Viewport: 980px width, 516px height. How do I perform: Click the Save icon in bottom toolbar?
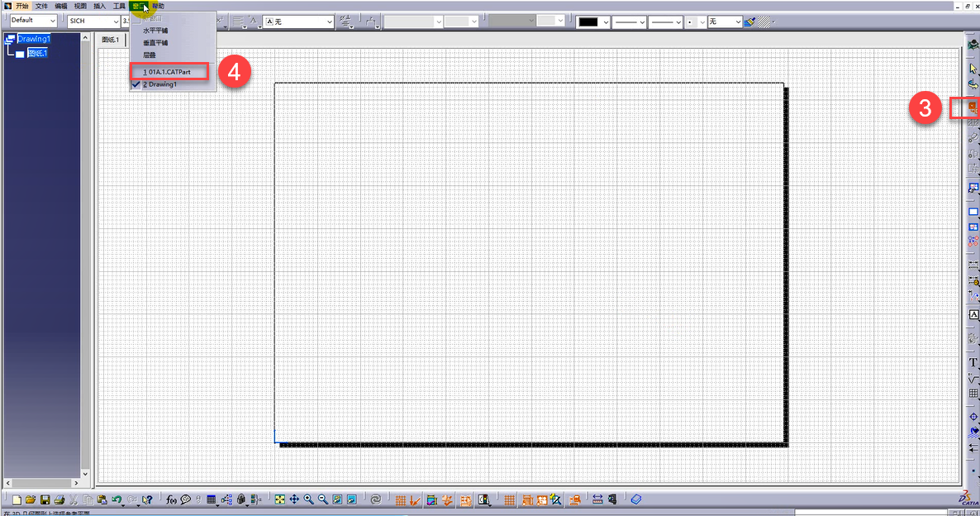[45, 499]
